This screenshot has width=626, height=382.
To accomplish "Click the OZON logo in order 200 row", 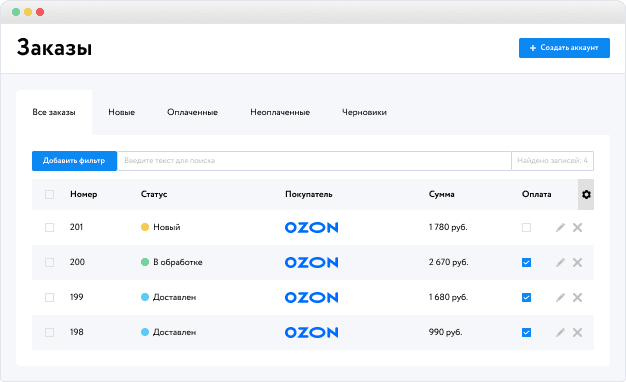I will (311, 263).
